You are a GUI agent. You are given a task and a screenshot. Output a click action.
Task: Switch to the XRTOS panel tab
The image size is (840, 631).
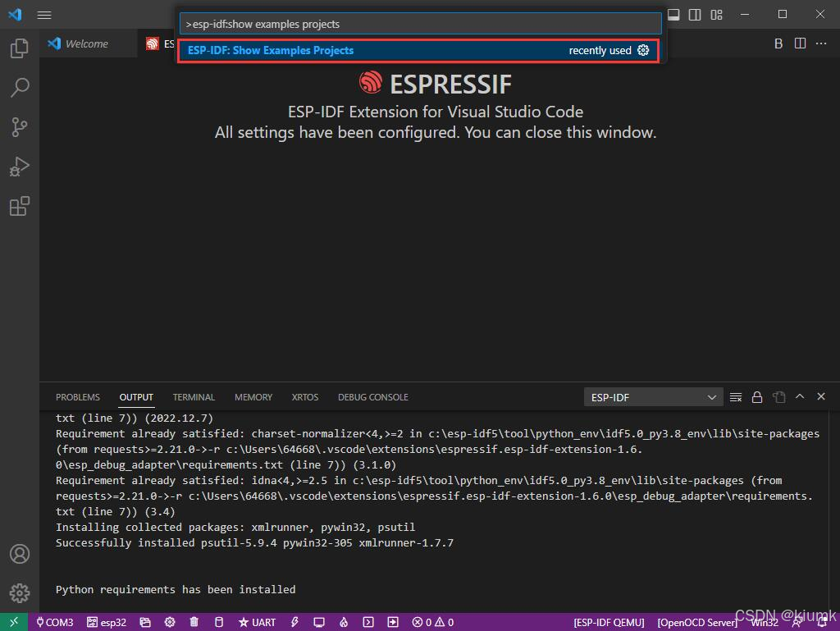click(305, 397)
